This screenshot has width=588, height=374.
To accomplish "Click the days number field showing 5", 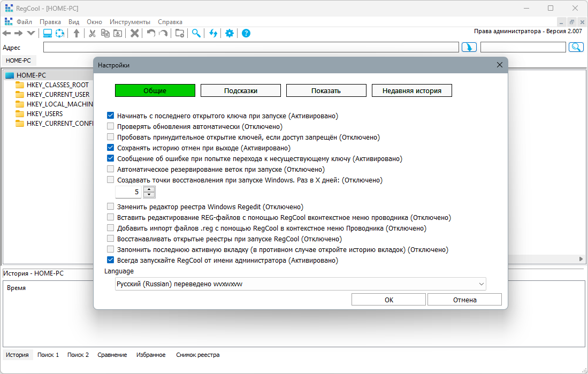I will [x=129, y=192].
